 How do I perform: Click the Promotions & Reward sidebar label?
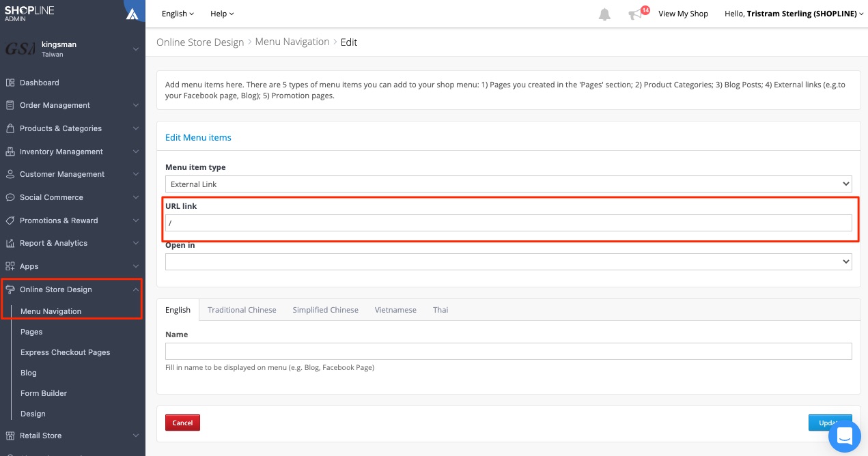59,220
